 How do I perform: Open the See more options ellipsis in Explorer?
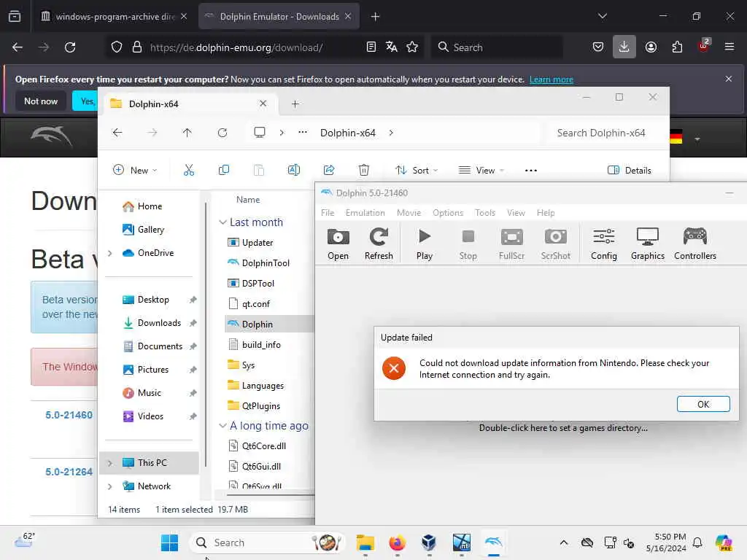coord(531,170)
